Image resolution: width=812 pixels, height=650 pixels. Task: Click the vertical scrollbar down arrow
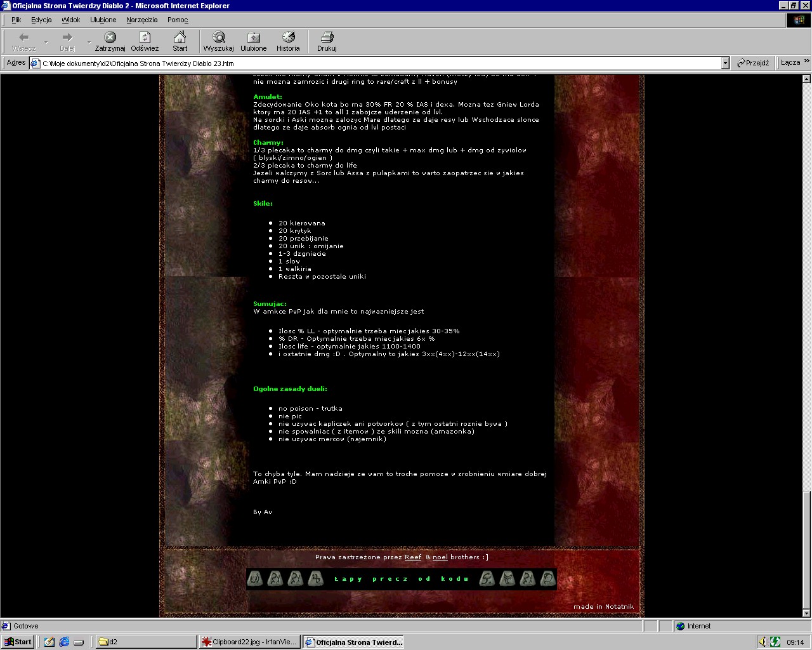pos(806,614)
